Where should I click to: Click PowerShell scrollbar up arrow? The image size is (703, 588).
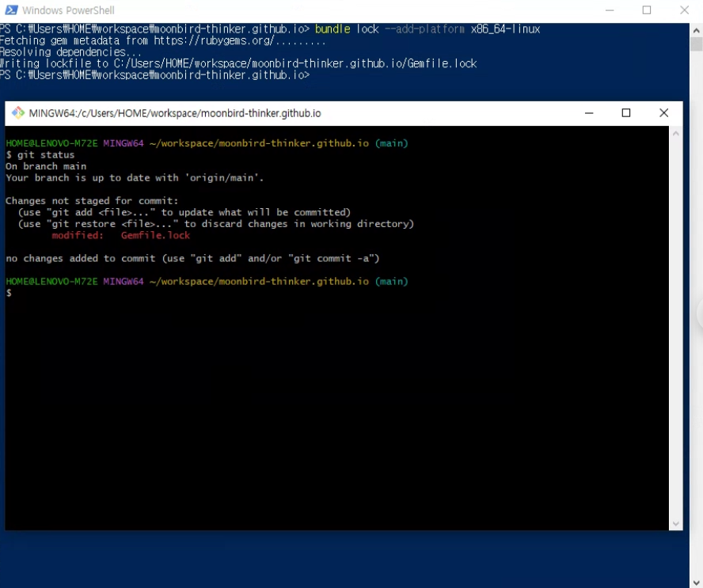click(697, 30)
